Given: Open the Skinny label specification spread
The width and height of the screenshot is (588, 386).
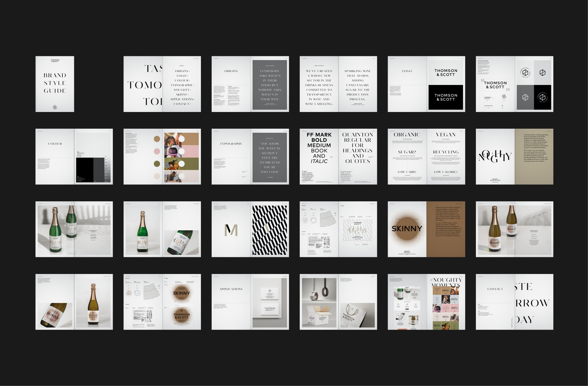Looking at the screenshot, I should coord(162,302).
